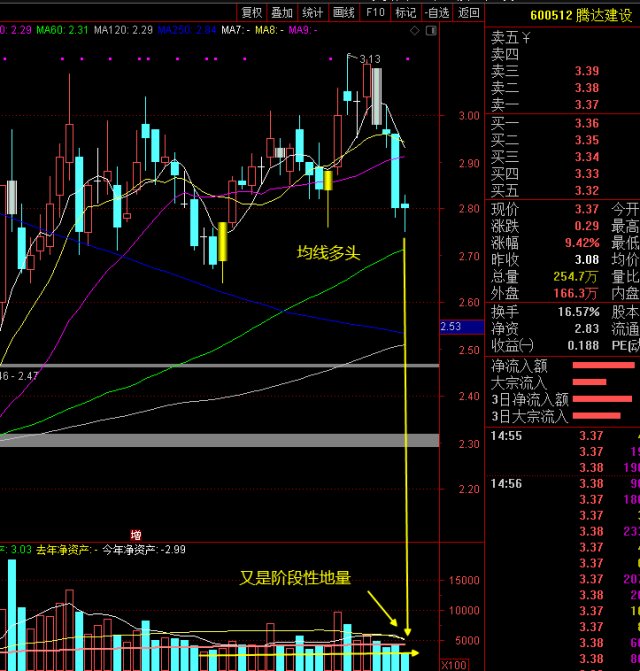Click the red 增 marker icon
Screen dimensions: 640x671
point(137,535)
